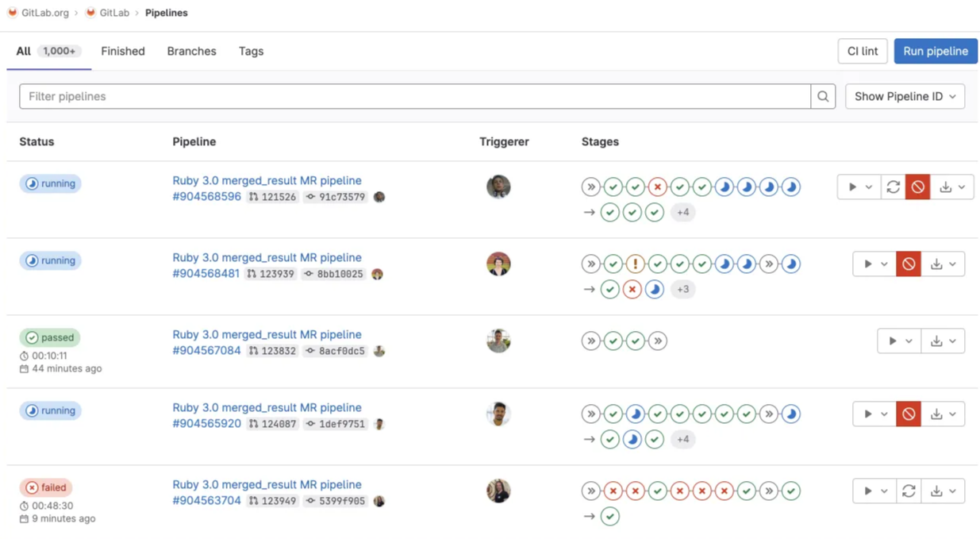The width and height of the screenshot is (980, 539).
Task: Open pipeline #904568481 link
Action: coord(206,273)
